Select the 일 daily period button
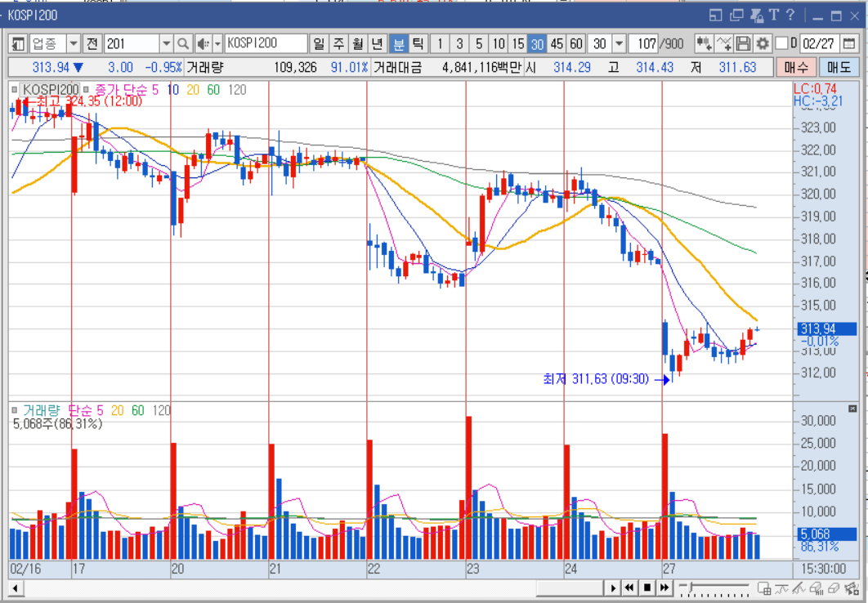This screenshot has height=603, width=868. (318, 43)
